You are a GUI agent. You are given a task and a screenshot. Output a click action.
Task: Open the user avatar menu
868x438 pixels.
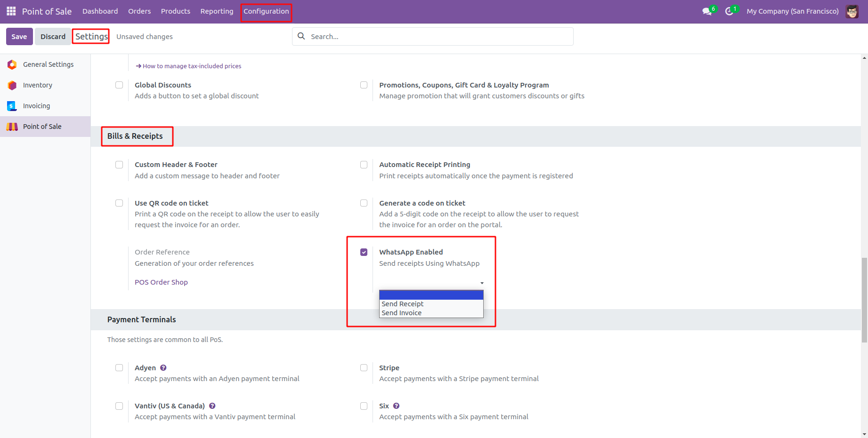point(852,11)
